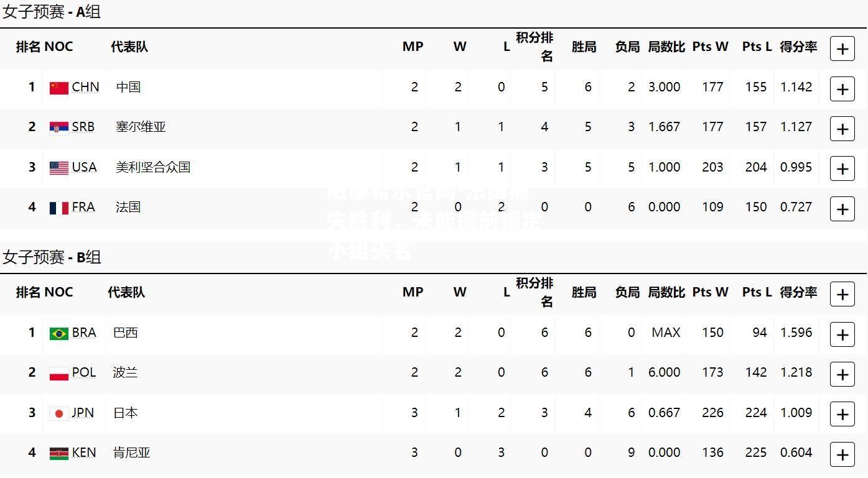Click the USA flag icon

59,168
